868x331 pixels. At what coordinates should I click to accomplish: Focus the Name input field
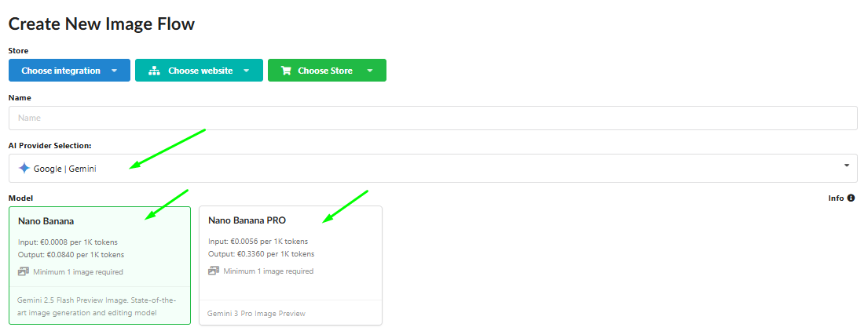pyautogui.click(x=433, y=118)
